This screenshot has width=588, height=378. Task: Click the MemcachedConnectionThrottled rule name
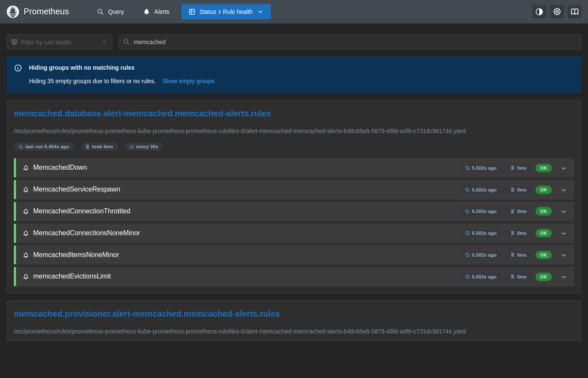coord(81,211)
